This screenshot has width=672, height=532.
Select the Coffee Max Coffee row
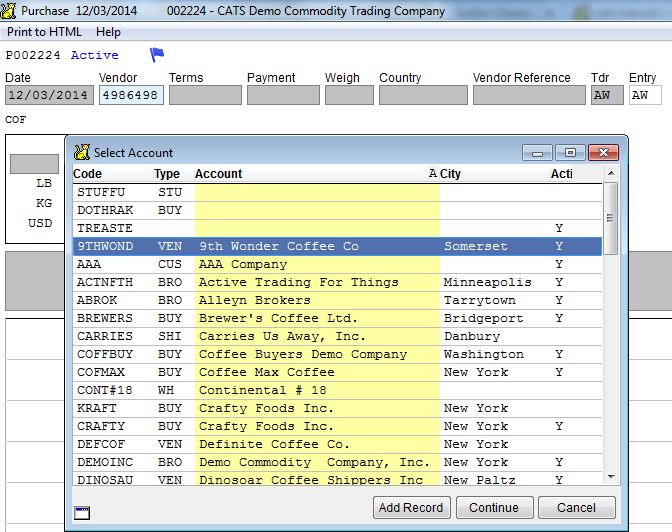click(x=337, y=373)
